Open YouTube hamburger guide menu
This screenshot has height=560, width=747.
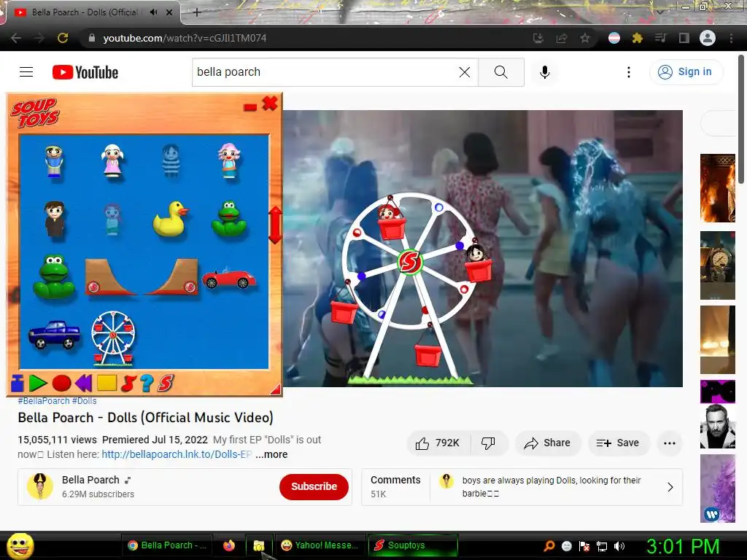[x=26, y=72]
